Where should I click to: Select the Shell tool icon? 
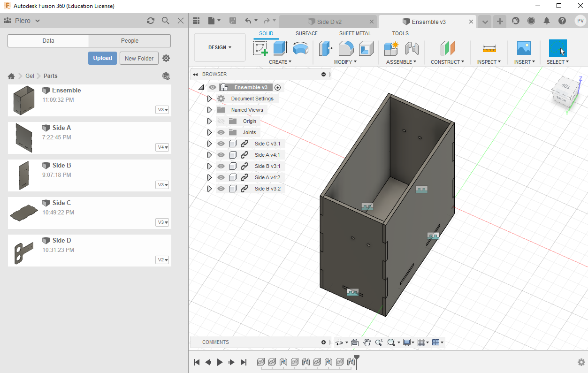[x=366, y=48]
